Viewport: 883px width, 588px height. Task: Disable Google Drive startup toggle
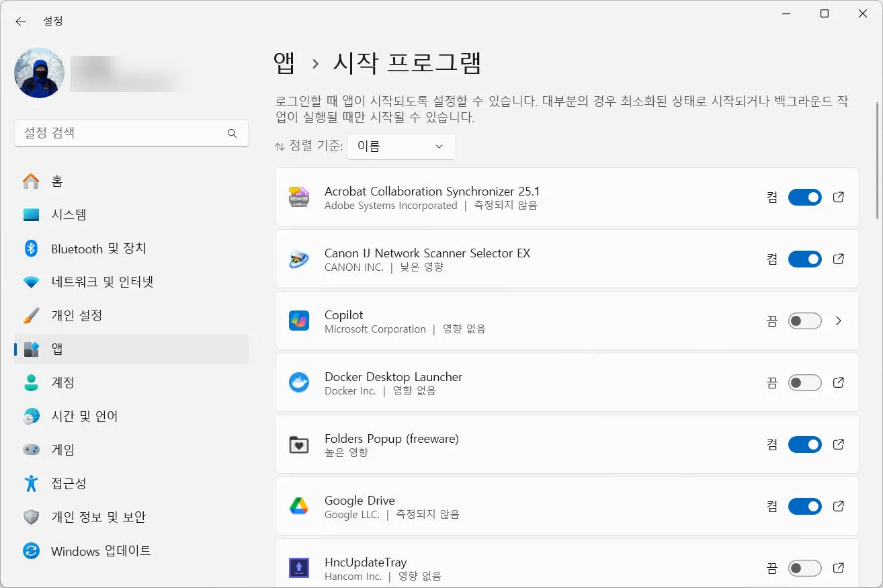(x=804, y=506)
